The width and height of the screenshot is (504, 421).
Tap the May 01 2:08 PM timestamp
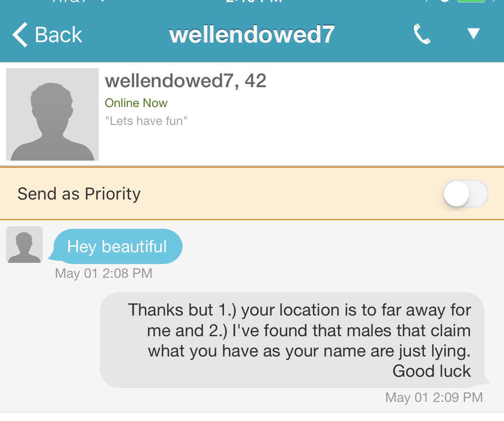(x=103, y=273)
